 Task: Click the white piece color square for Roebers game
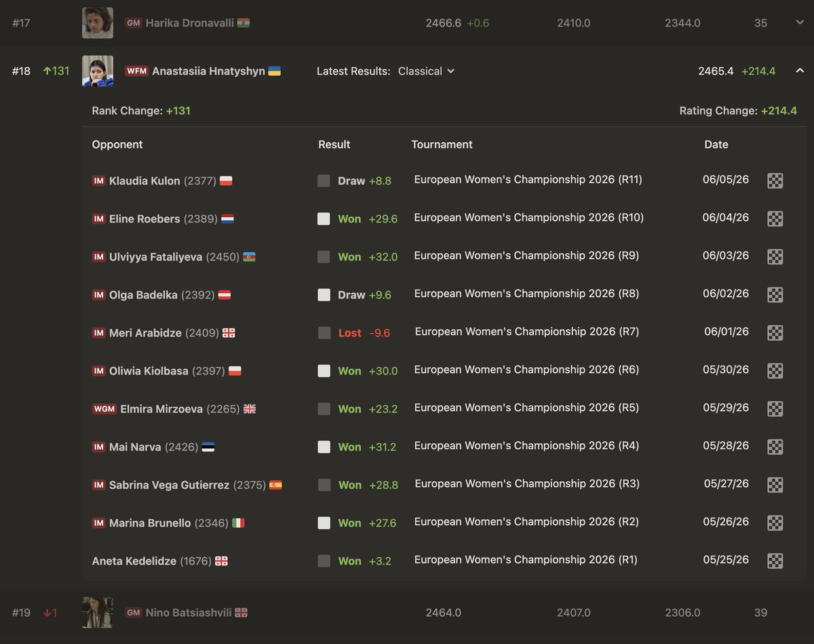(324, 219)
